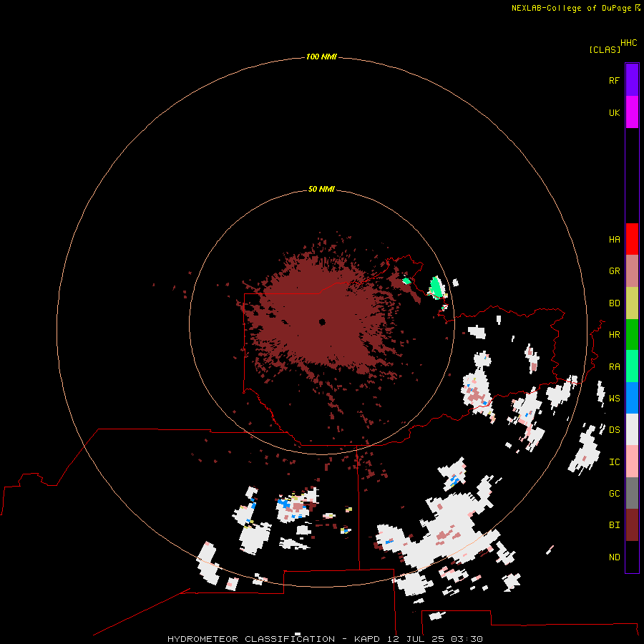Click the RF purple legend swatch

click(x=632, y=80)
